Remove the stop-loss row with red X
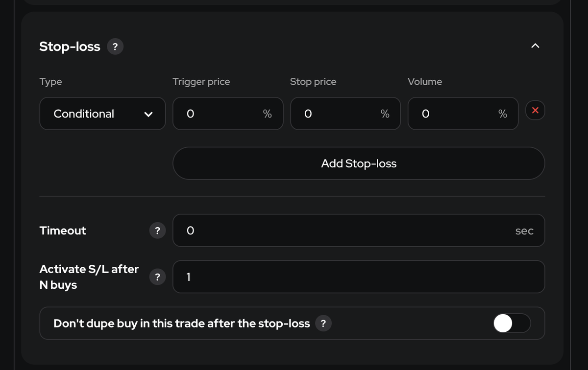 (535, 110)
